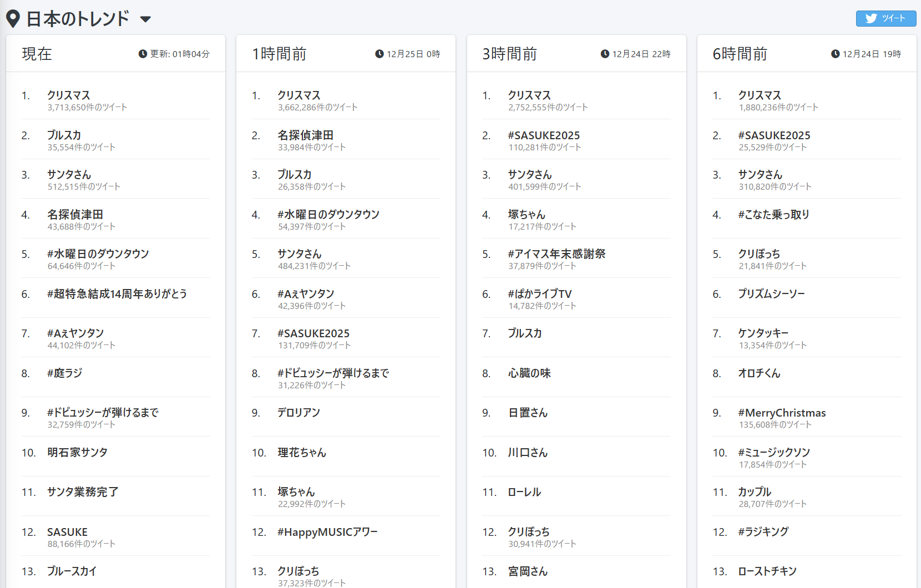921x588 pixels.
Task: Open the 名探偵津田 trend in 1時間前 column
Action: [x=306, y=135]
